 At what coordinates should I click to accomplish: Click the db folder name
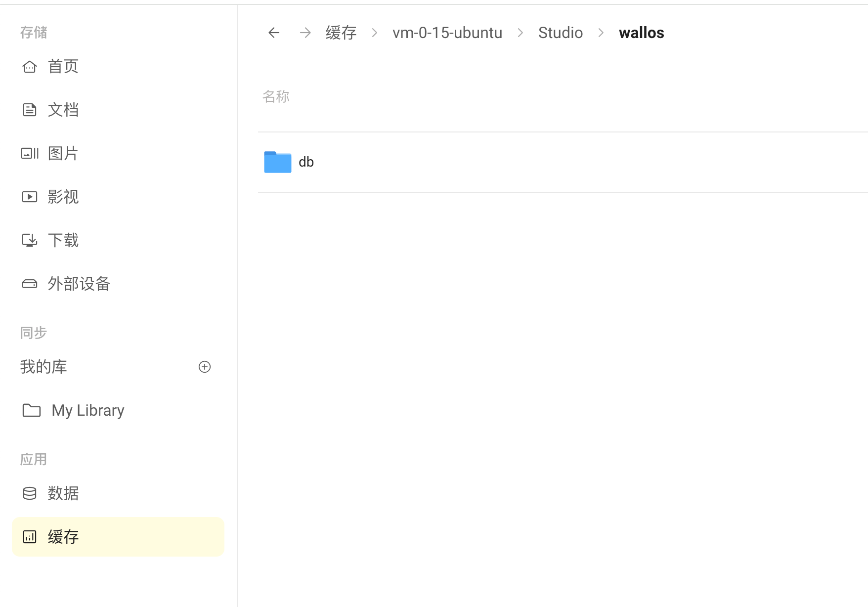pyautogui.click(x=306, y=162)
